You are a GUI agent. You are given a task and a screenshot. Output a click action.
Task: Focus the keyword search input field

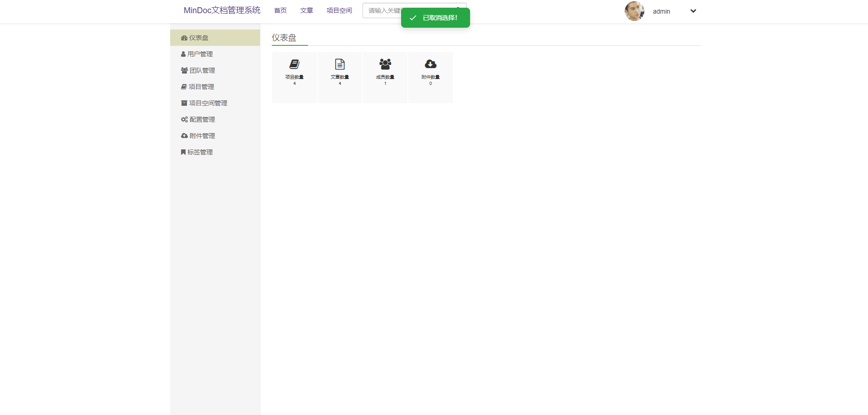(x=381, y=10)
